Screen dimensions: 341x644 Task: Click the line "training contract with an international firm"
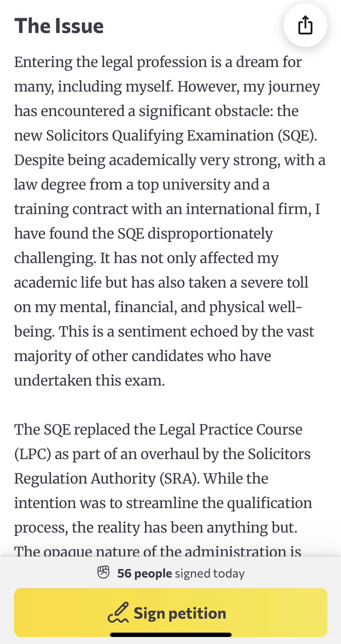coord(167,209)
